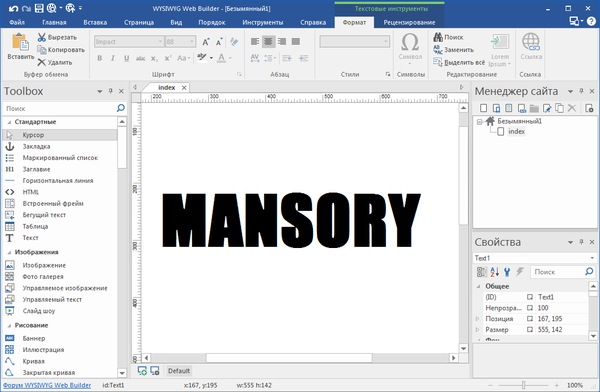The image size is (600, 392).
Task: Collapse the Стандартные toolbox group
Action: tap(9, 122)
